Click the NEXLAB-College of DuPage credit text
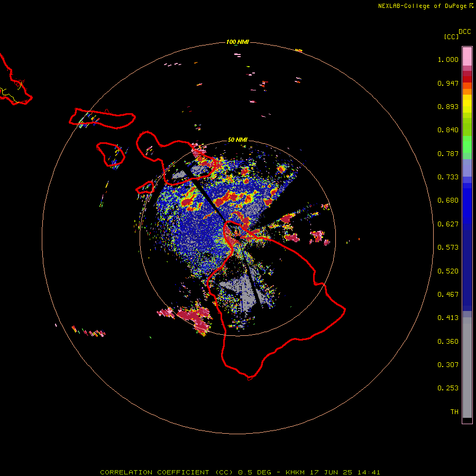Image resolution: width=476 pixels, height=476 pixels. (x=422, y=6)
